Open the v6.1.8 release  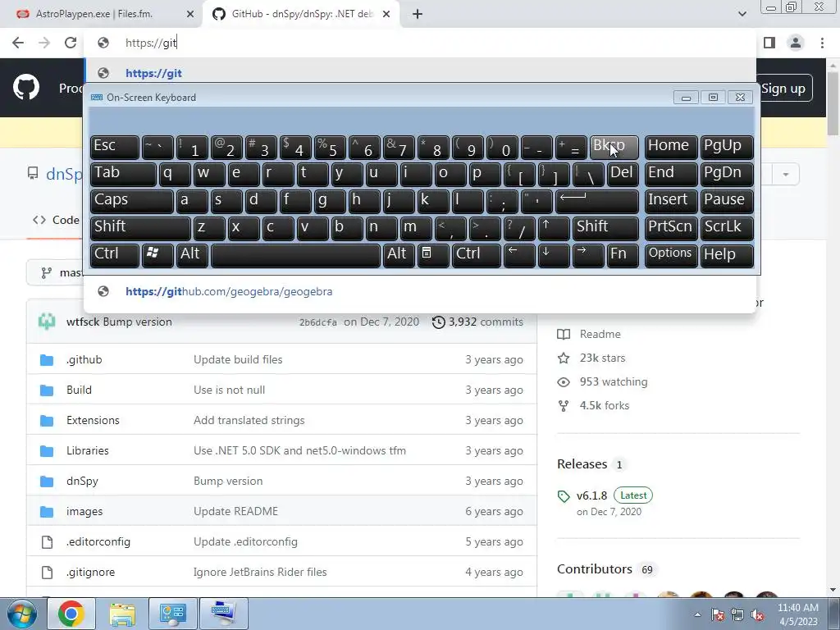(591, 495)
